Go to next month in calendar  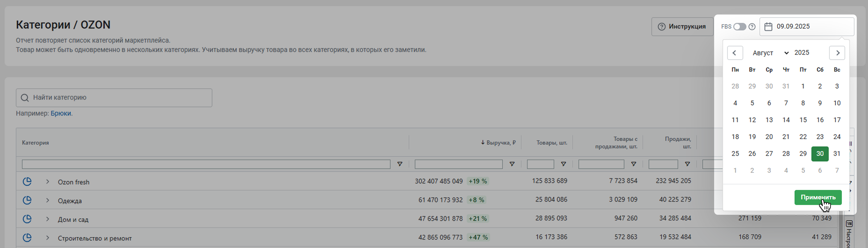coord(837,53)
